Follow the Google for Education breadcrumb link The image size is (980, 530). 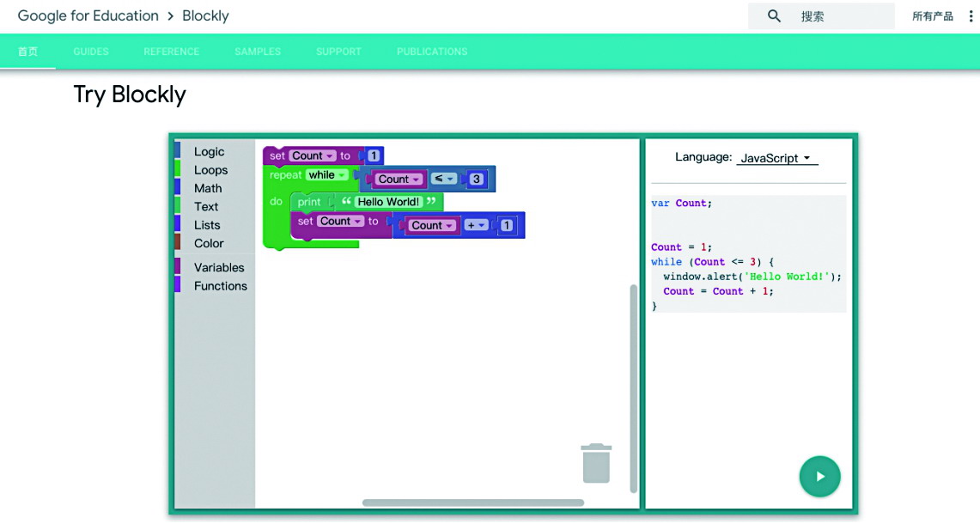click(88, 15)
